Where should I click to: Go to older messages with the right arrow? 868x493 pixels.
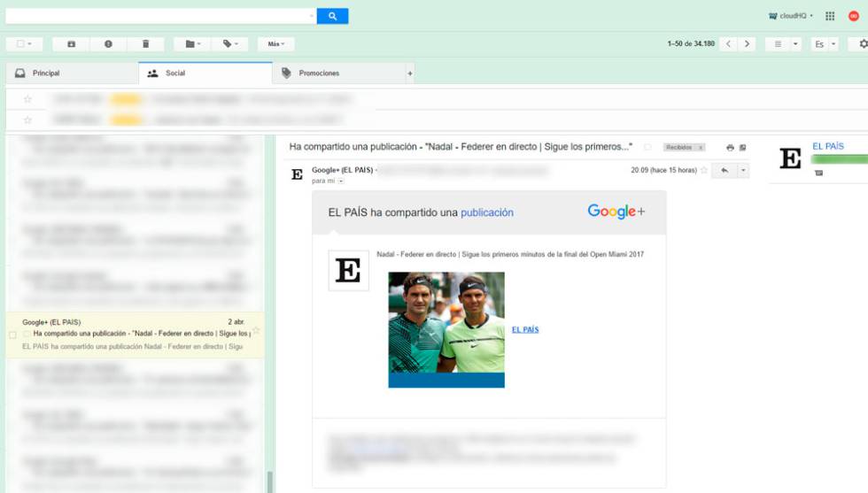[x=747, y=43]
